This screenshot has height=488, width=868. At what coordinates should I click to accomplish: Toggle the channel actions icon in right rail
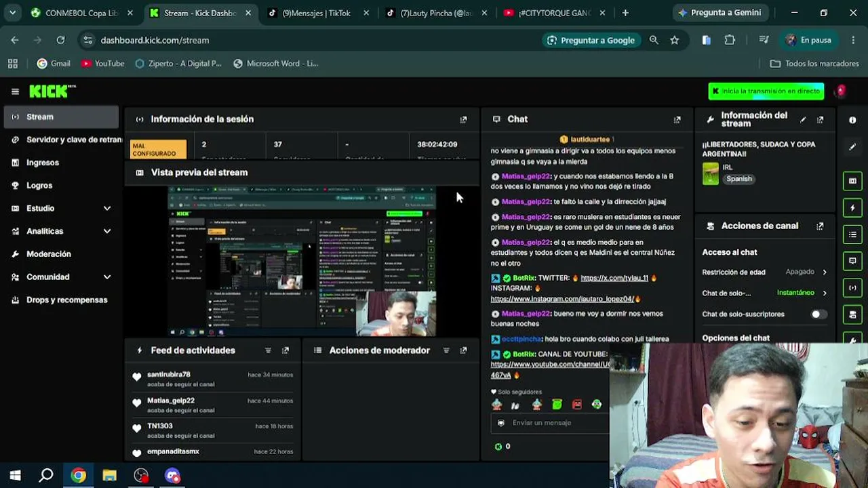click(x=852, y=314)
